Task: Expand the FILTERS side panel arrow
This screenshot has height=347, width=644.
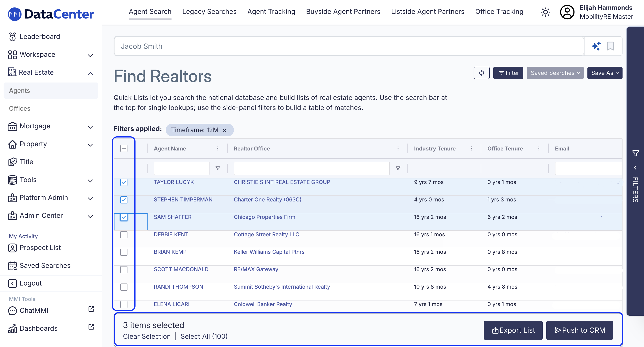Action: click(635, 168)
